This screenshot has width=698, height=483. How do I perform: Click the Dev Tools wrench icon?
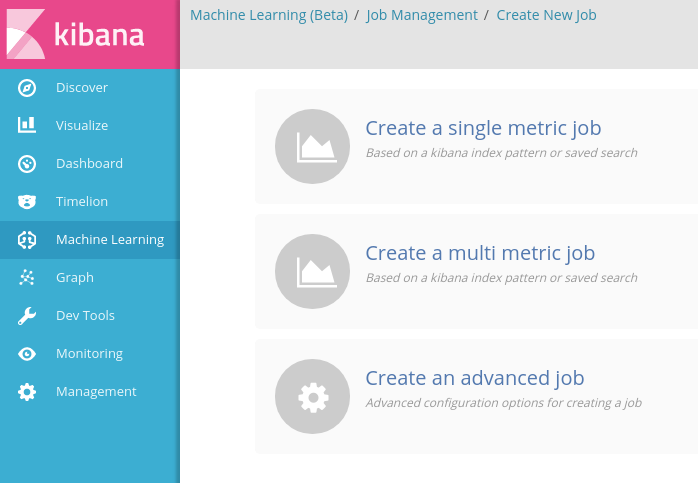pyautogui.click(x=27, y=316)
